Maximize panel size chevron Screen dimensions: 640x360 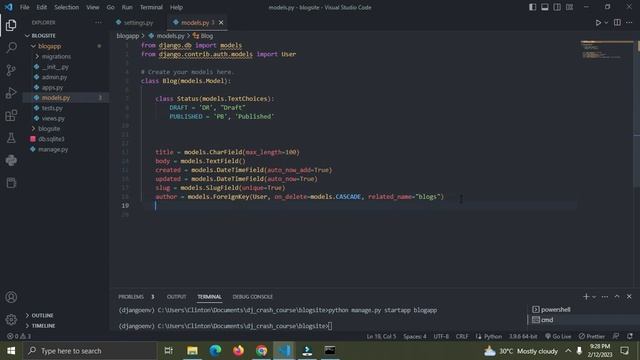coord(617,297)
